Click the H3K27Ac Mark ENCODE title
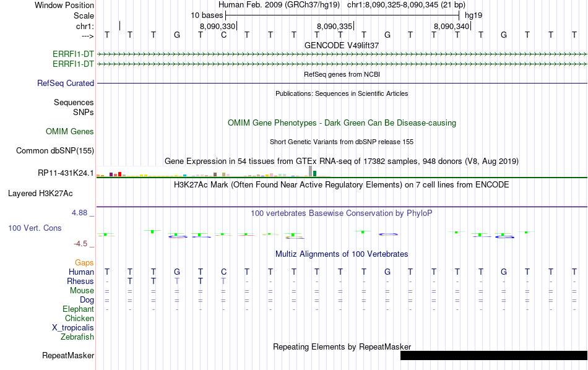588x370 pixels. (x=342, y=185)
